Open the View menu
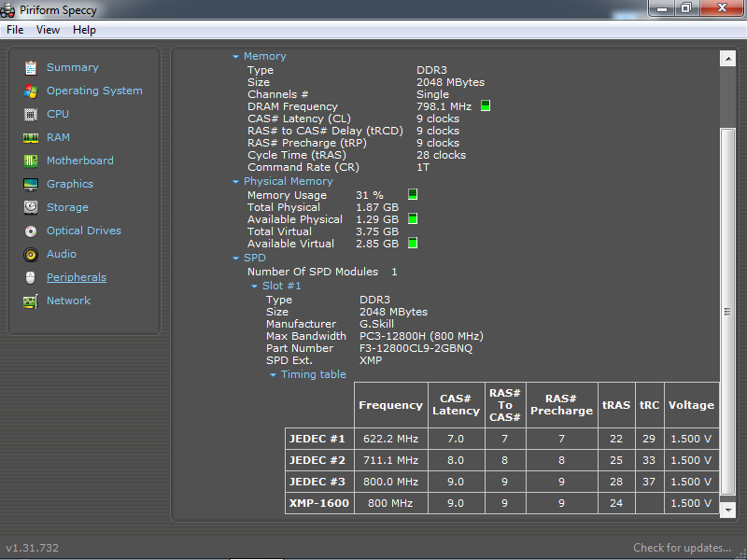The height and width of the screenshot is (560, 747). pyautogui.click(x=48, y=30)
